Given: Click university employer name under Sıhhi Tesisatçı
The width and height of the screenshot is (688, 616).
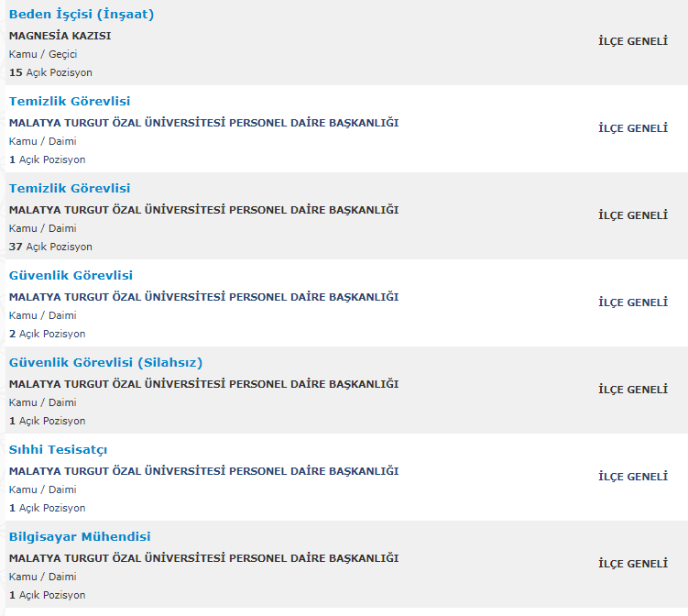Looking at the screenshot, I should [x=203, y=471].
